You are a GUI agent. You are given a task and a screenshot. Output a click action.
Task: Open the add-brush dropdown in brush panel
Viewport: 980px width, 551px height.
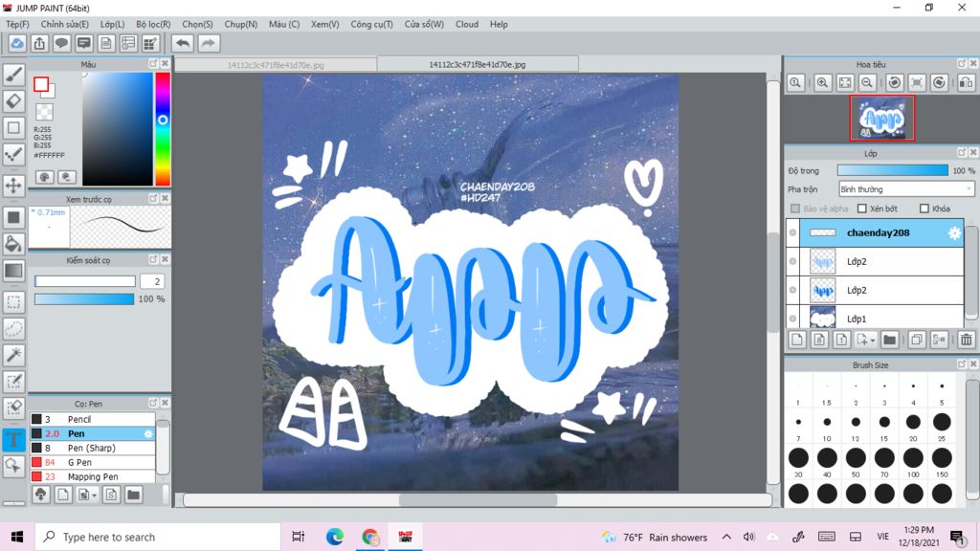point(94,495)
